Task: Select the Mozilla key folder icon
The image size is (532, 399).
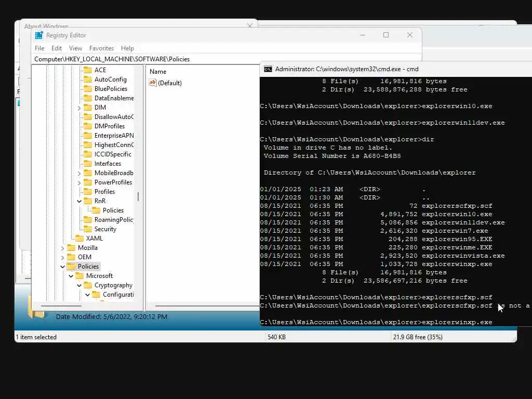Action: 71,248
